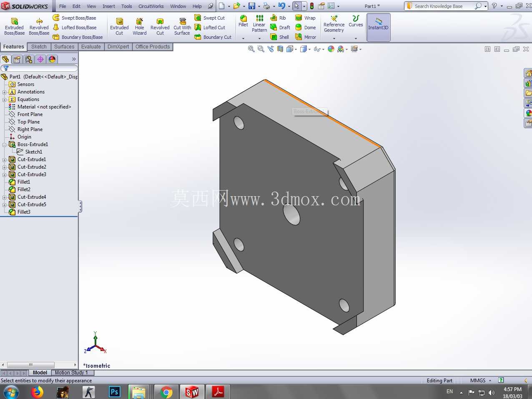Switch to the Evaluate tab
This screenshot has height=399, width=532.
91,47
